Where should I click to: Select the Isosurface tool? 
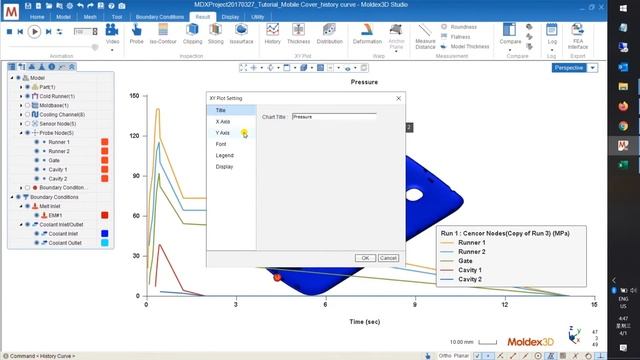tap(241, 34)
